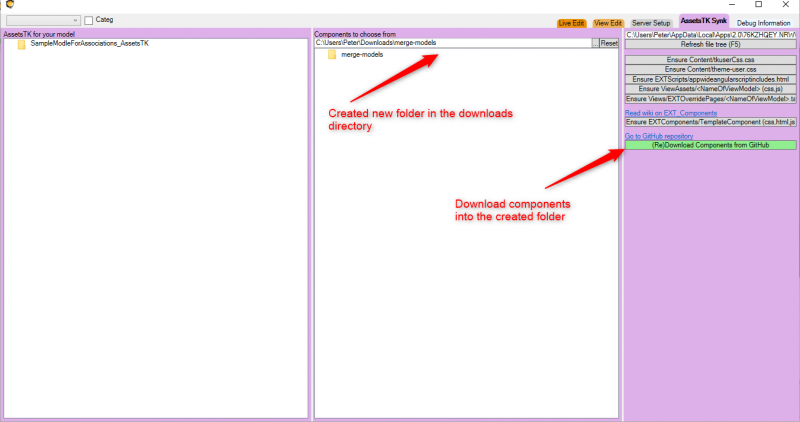Select the merge-models tree item
Screen dimensions: 800x422
(x=362, y=55)
